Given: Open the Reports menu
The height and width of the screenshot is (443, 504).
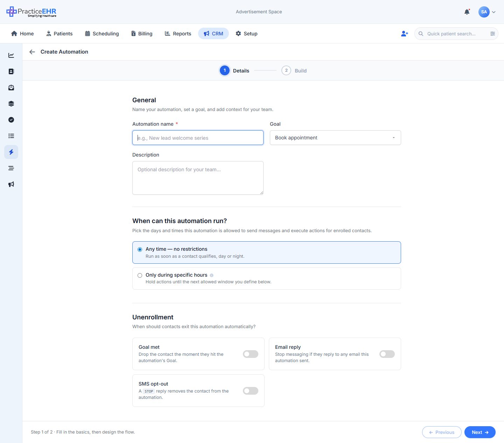Looking at the screenshot, I should coord(178,34).
